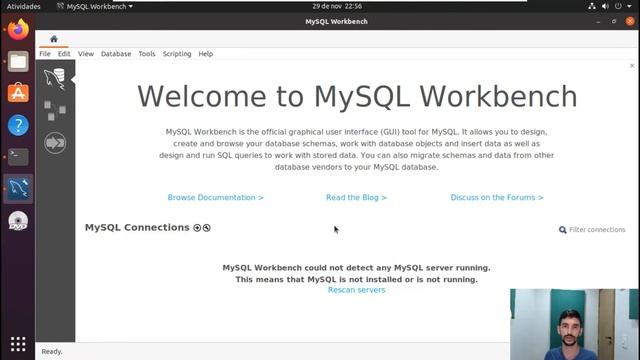Viewport: 640px width, 360px height.
Task: Click the Welcome to MySQL Workbench heading
Action: point(357,97)
